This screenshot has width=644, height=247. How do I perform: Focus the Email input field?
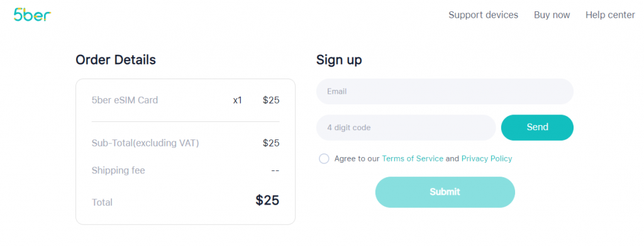point(445,92)
